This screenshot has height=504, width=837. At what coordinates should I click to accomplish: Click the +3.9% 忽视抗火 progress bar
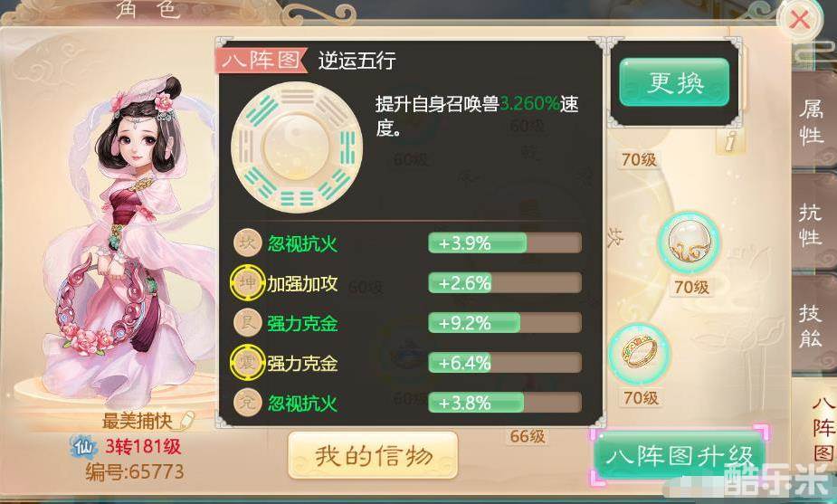tap(504, 242)
